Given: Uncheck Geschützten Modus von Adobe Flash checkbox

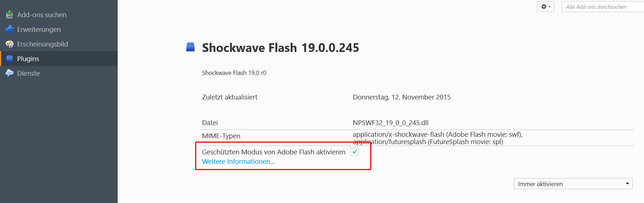Looking at the screenshot, I should point(355,151).
